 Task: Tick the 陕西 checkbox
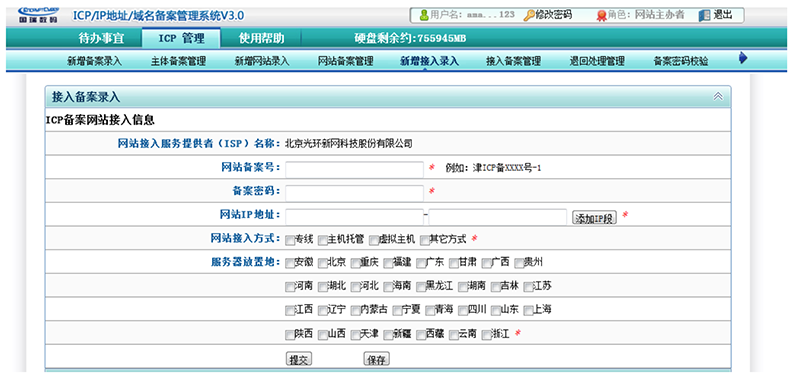click(289, 335)
